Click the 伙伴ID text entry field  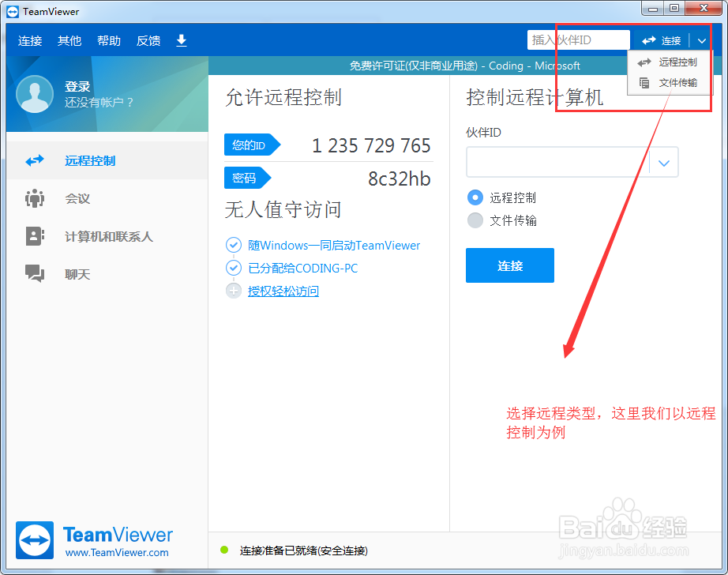click(557, 163)
